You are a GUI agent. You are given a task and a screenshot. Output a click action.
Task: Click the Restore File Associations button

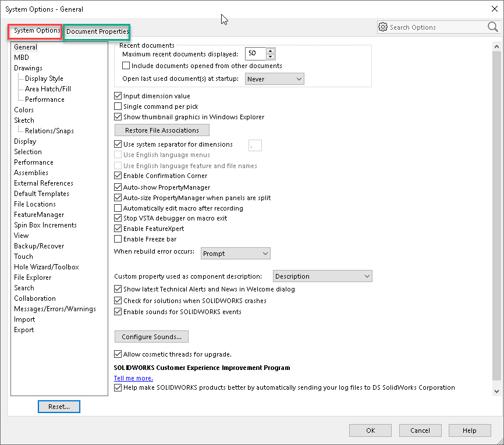click(162, 130)
